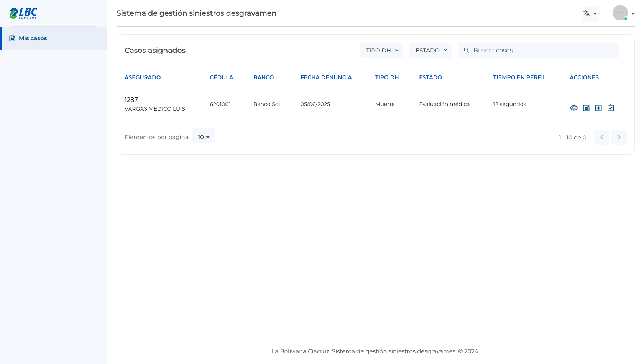View case 1287 details with eye icon
644x364 pixels.
click(x=574, y=108)
